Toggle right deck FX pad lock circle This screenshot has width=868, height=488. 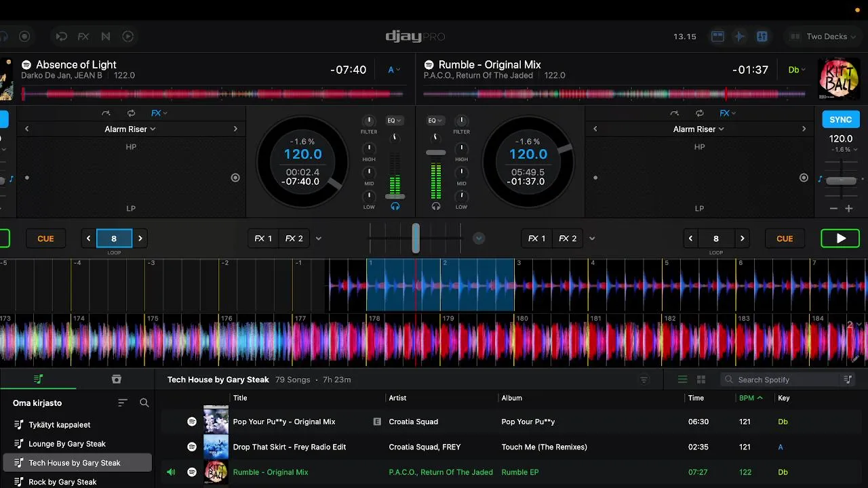[804, 178]
